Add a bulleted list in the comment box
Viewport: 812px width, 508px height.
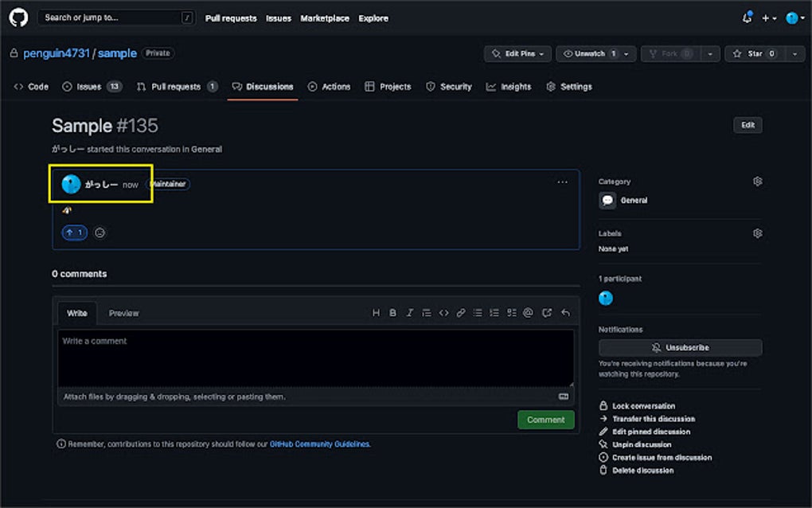pyautogui.click(x=477, y=312)
